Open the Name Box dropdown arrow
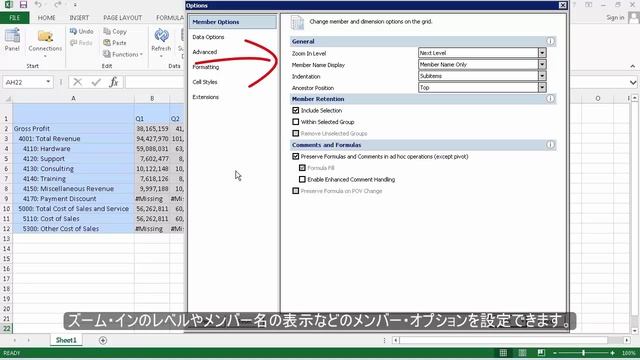This screenshot has width=640, height=360. click(48, 82)
